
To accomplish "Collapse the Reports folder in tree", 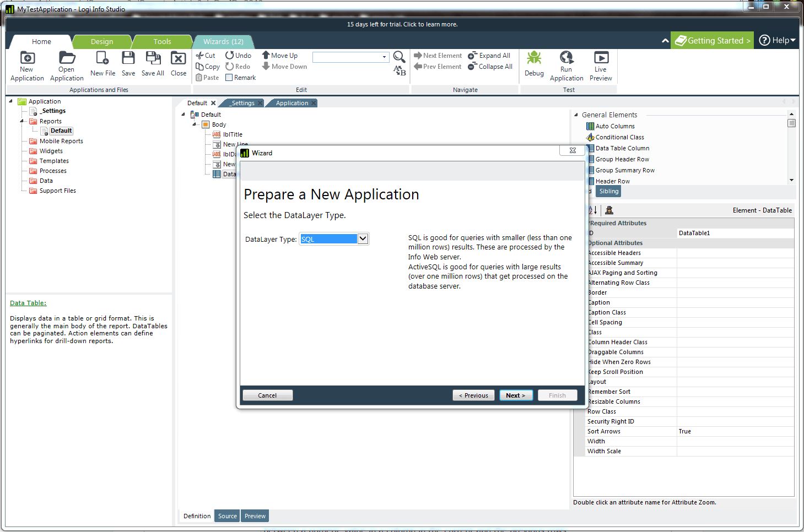I will click(x=23, y=121).
